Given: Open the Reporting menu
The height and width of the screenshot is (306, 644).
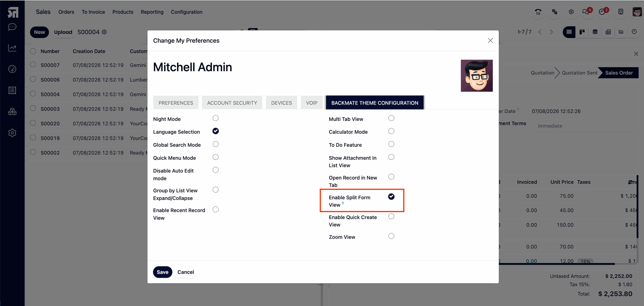Looking at the screenshot, I should click(152, 12).
